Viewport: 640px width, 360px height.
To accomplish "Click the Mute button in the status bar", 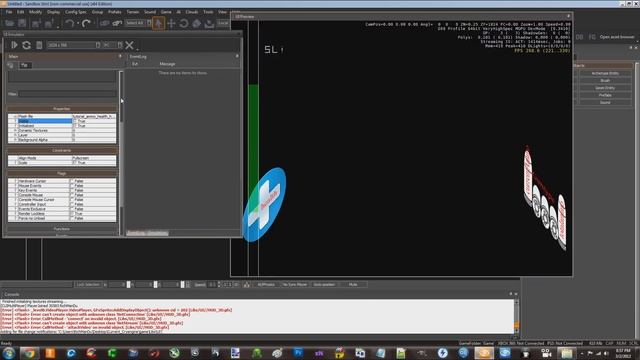I will click(353, 284).
